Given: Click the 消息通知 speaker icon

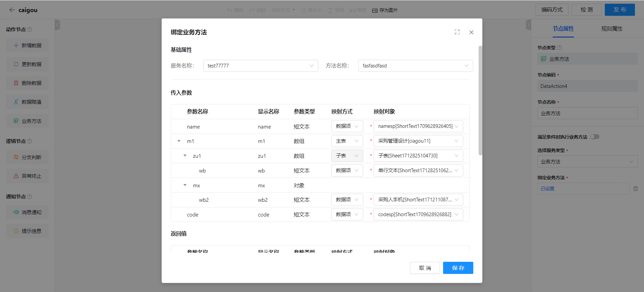Looking at the screenshot, I should click(x=16, y=212).
